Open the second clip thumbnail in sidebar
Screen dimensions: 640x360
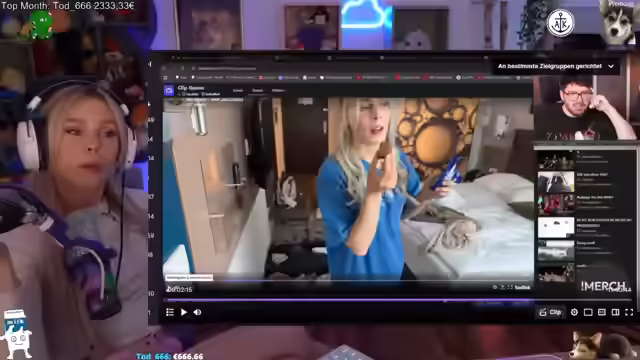pyautogui.click(x=556, y=182)
